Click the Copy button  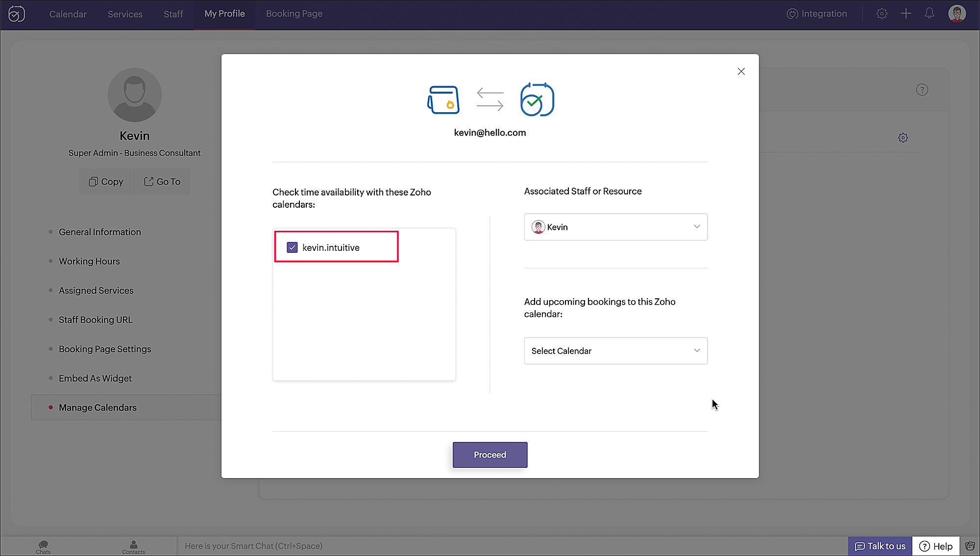tap(106, 182)
